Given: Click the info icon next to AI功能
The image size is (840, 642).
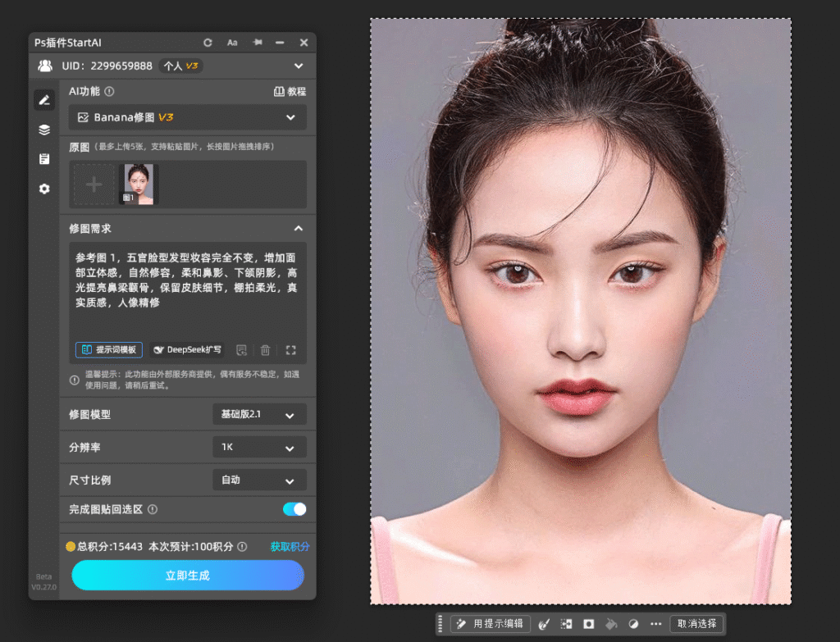Looking at the screenshot, I should pos(109,92).
